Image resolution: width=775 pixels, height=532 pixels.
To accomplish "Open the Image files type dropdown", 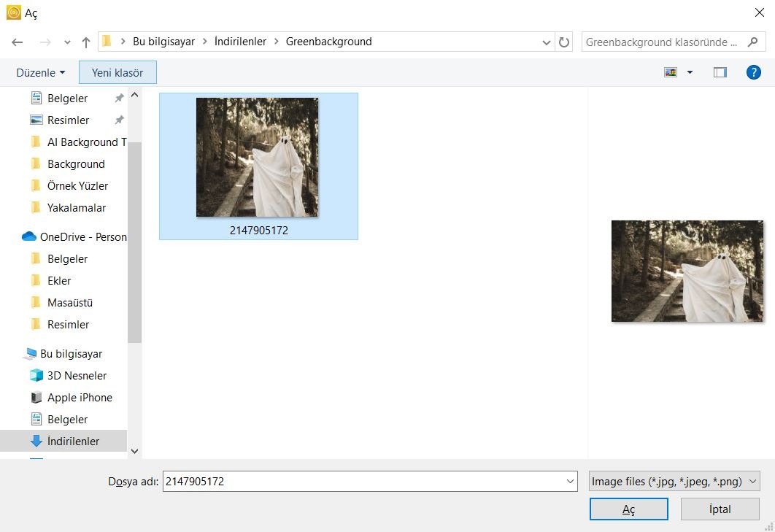I will (x=675, y=482).
